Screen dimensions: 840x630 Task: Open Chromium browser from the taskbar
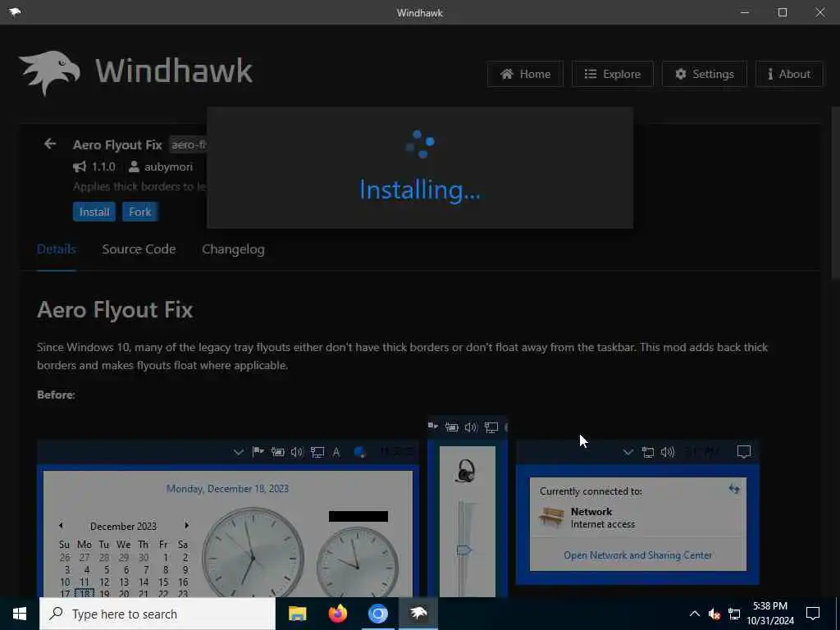(x=377, y=614)
